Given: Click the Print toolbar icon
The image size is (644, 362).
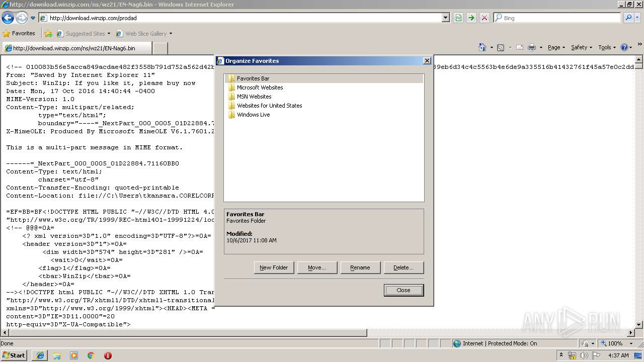Looking at the screenshot, I should click(x=532, y=47).
